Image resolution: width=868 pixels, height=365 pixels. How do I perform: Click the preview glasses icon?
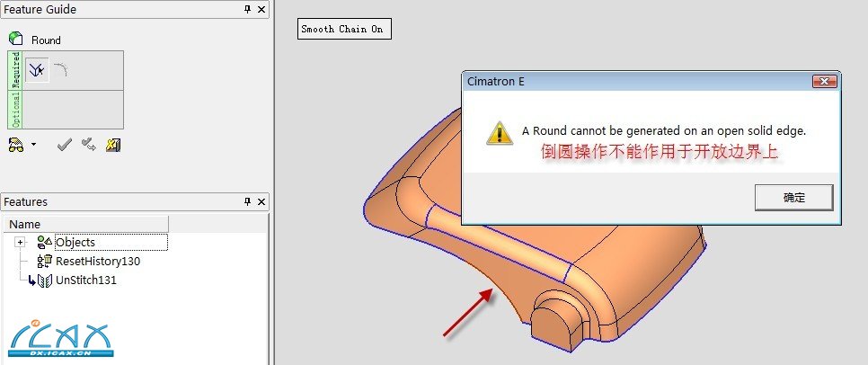[16, 145]
